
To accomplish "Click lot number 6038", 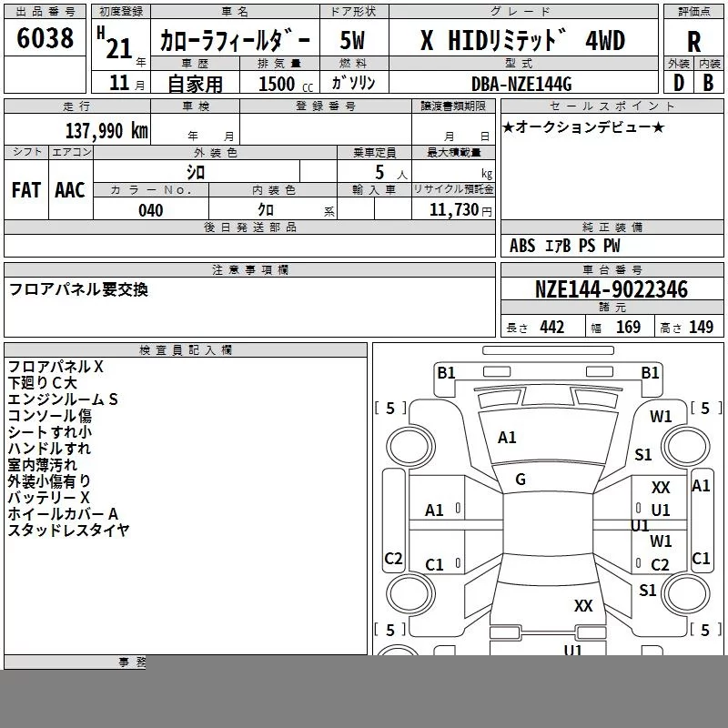I will [45, 38].
